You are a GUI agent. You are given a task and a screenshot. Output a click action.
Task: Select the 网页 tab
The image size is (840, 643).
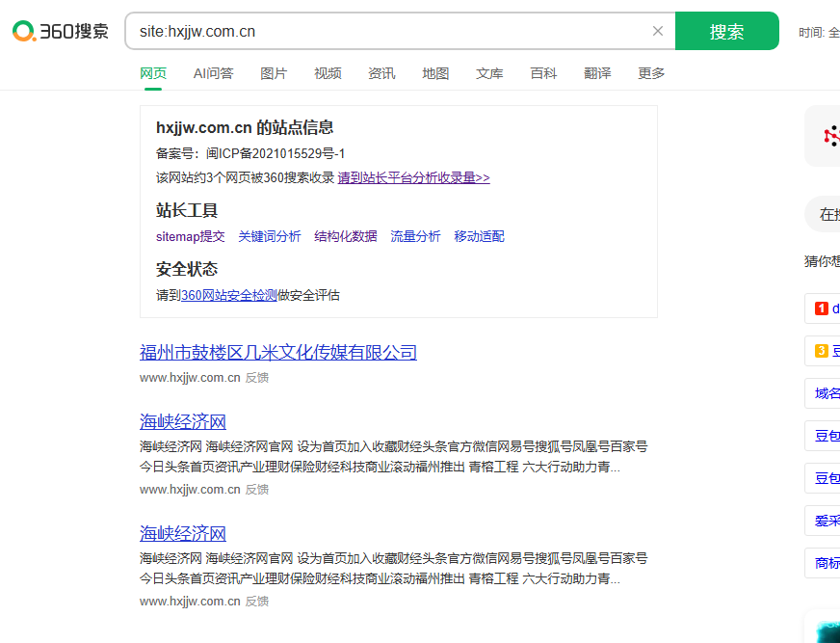click(153, 73)
